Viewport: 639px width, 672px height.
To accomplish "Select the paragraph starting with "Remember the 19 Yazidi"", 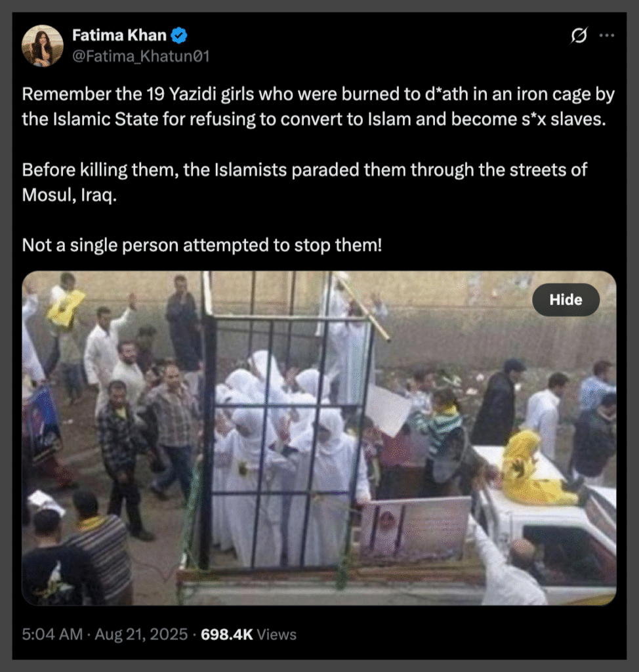I will tap(318, 106).
